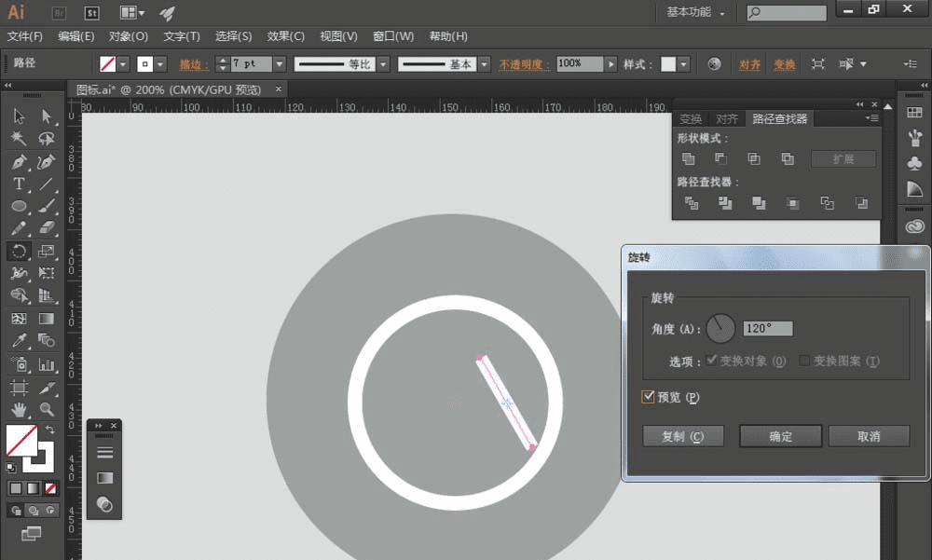Screen dimensions: 932x560
Task: Open workspace switcher dropdown
Action: coord(696,12)
